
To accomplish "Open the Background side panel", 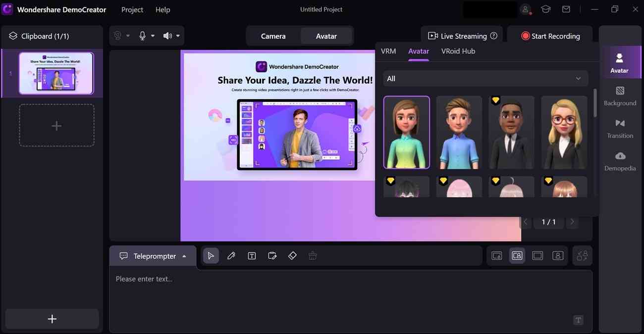I will pyautogui.click(x=620, y=96).
